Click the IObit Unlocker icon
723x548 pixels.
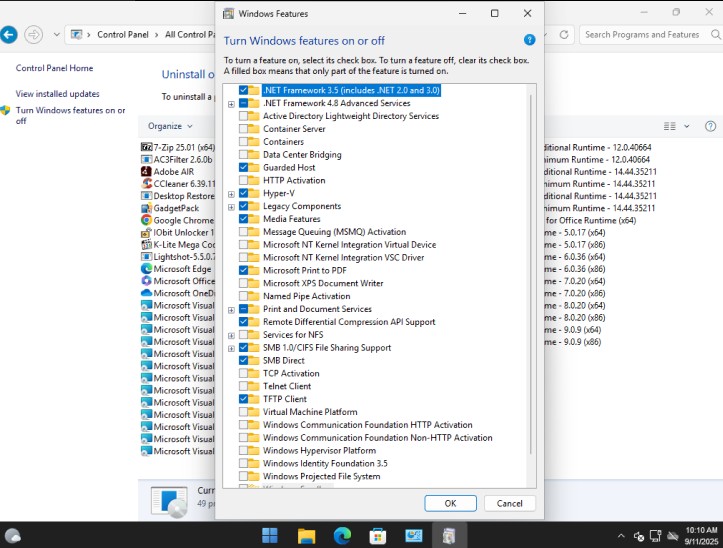point(146,232)
